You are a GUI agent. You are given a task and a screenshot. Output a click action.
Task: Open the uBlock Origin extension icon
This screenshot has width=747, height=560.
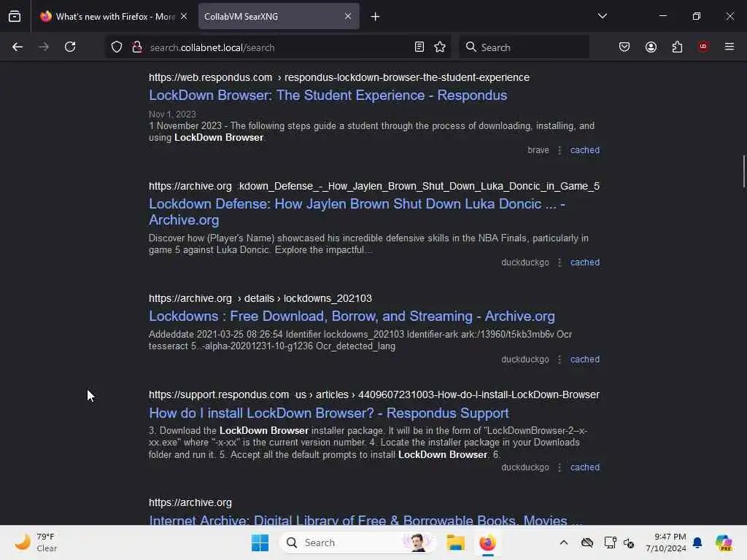tap(703, 47)
